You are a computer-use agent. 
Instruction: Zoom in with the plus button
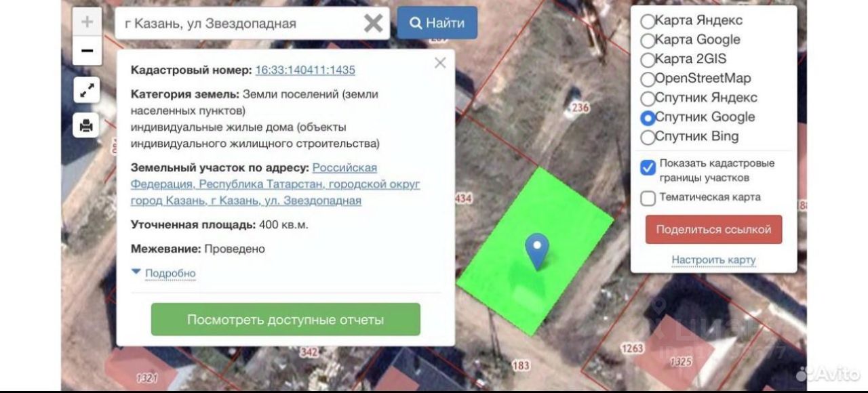coord(87,22)
